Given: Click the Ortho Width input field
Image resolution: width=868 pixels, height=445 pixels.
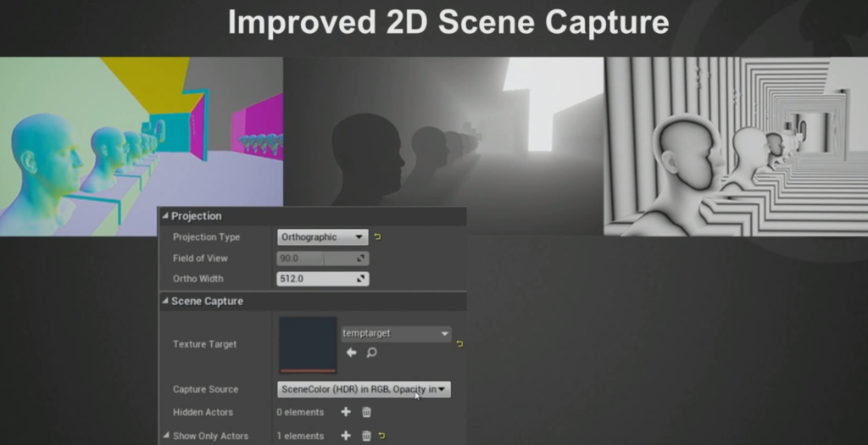Looking at the screenshot, I should tap(323, 279).
